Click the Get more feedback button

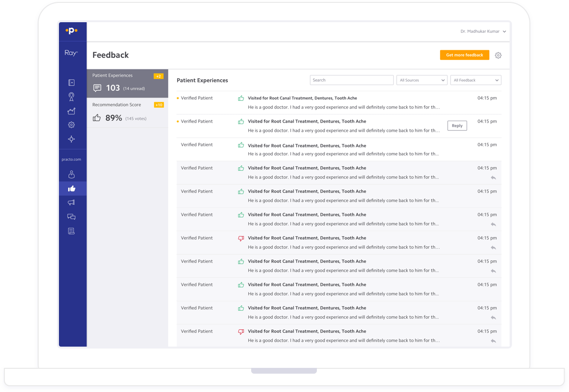pyautogui.click(x=464, y=55)
